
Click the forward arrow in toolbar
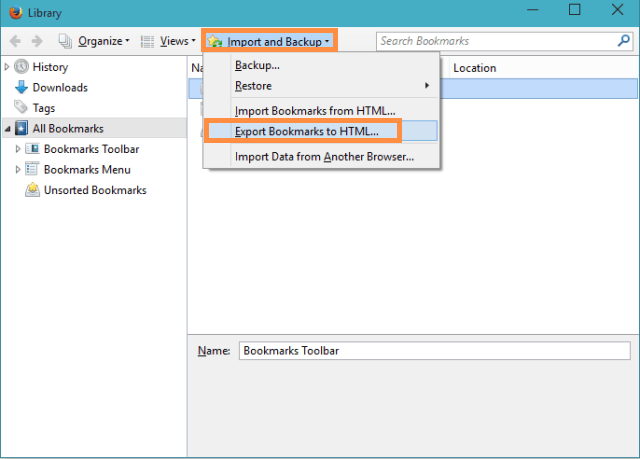coord(37,41)
